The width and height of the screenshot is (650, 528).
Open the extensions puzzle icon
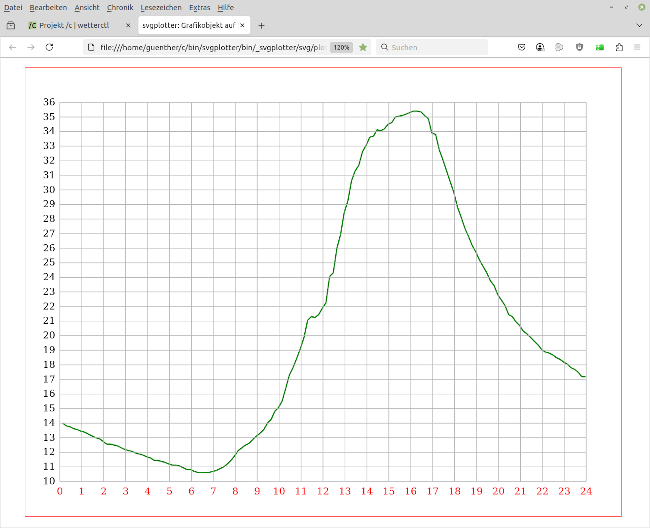click(x=619, y=47)
